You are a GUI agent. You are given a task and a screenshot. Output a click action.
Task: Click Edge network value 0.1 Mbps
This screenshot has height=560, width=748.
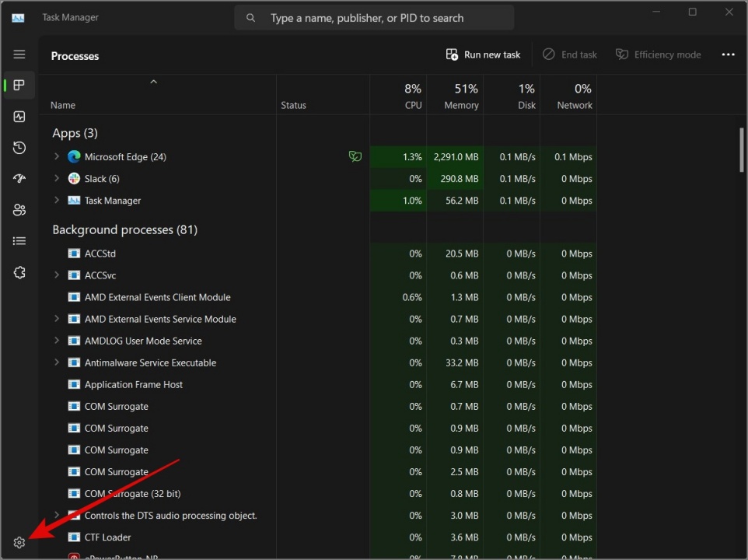[573, 157]
